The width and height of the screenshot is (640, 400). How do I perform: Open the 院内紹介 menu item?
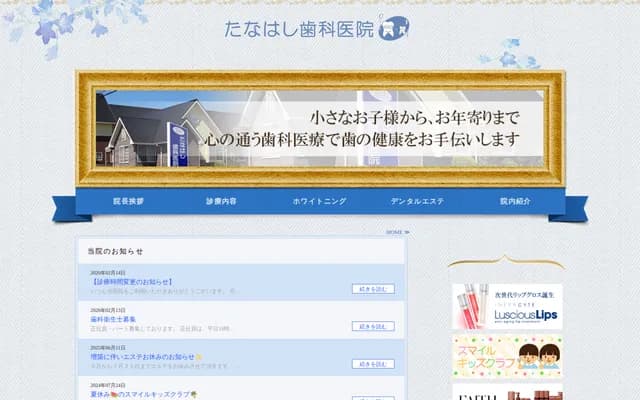click(x=515, y=201)
